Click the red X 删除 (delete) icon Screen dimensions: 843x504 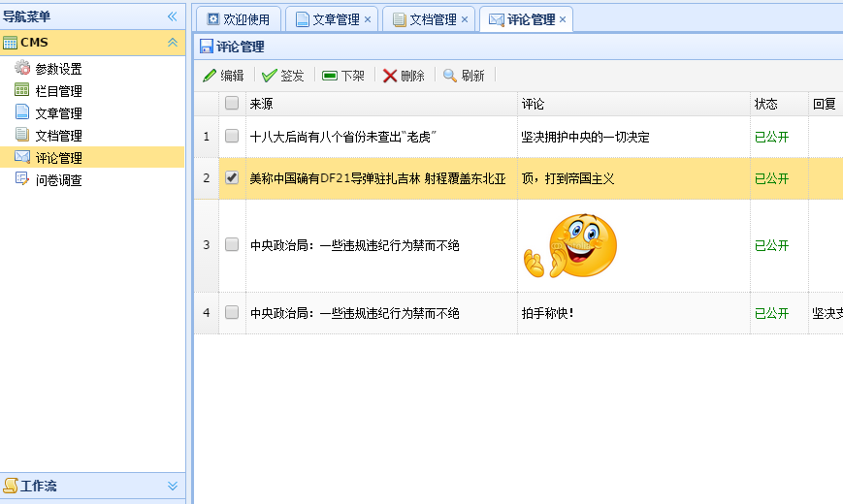(x=390, y=76)
